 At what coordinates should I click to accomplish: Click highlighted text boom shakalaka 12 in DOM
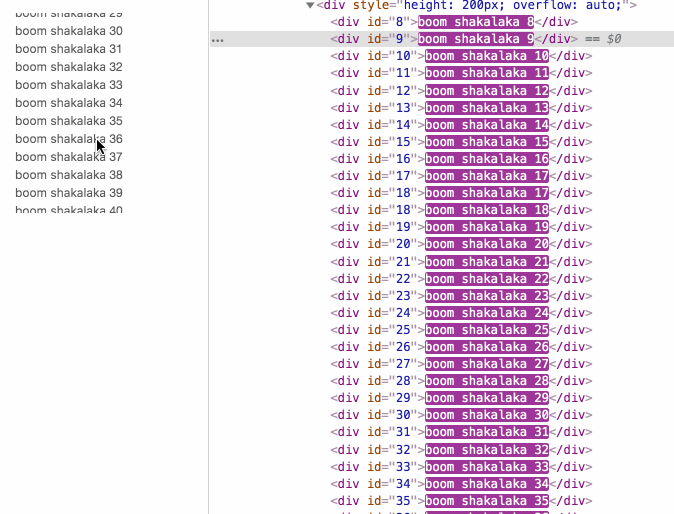[487, 91]
